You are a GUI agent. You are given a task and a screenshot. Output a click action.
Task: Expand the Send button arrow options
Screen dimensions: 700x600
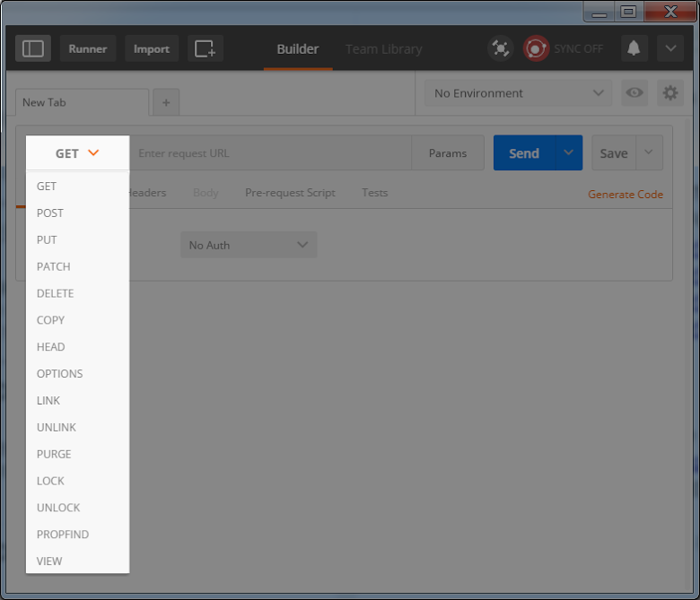pyautogui.click(x=569, y=152)
